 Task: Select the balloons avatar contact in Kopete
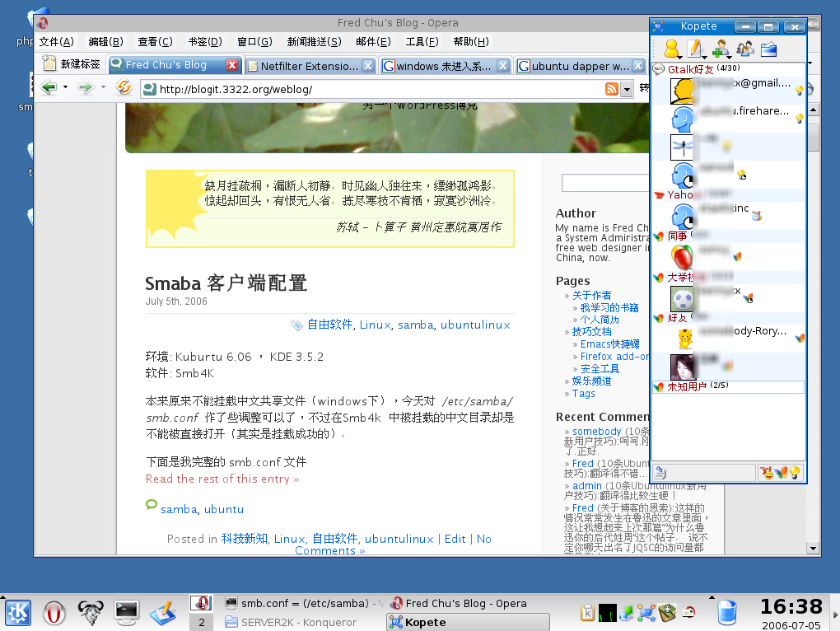729,256
